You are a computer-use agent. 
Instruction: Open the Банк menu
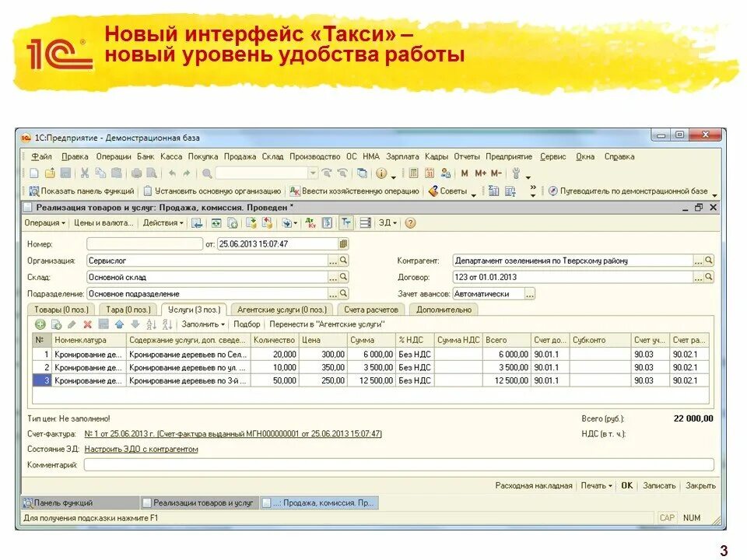[146, 156]
